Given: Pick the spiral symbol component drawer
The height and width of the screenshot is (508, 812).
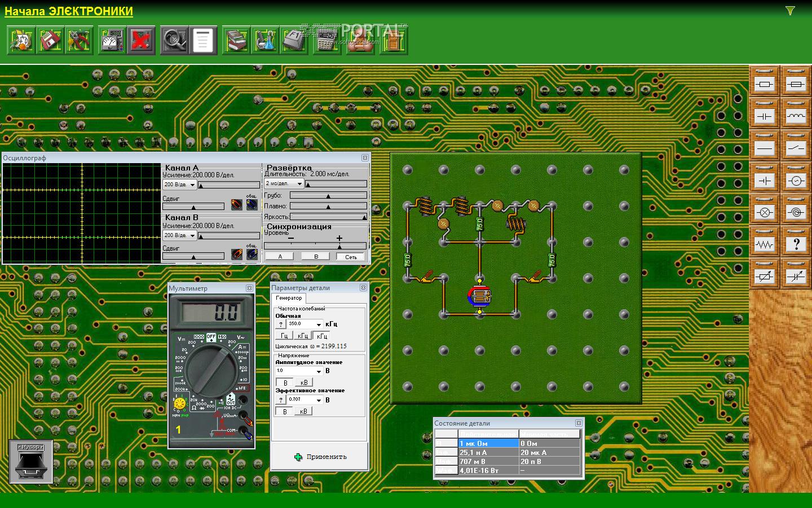Looking at the screenshot, I should [796, 211].
